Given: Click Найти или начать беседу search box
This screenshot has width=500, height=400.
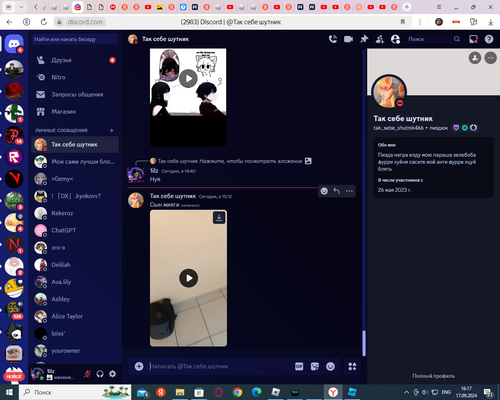Looking at the screenshot, I should 75,39.
